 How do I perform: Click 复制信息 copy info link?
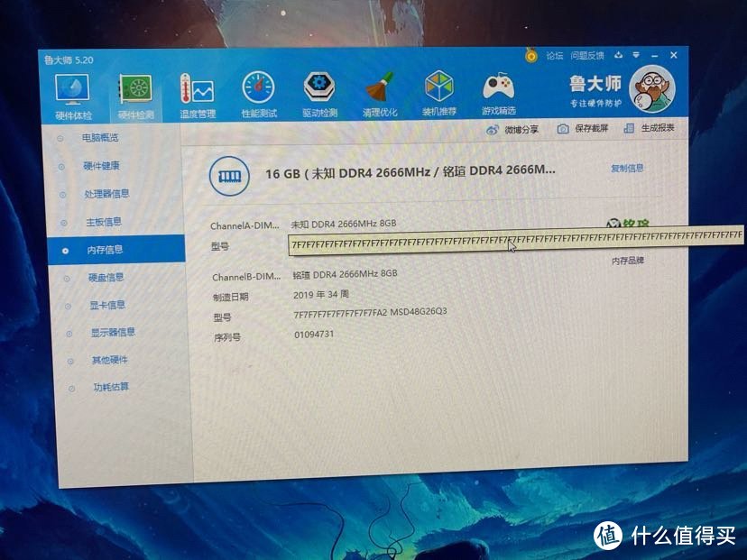(x=627, y=168)
